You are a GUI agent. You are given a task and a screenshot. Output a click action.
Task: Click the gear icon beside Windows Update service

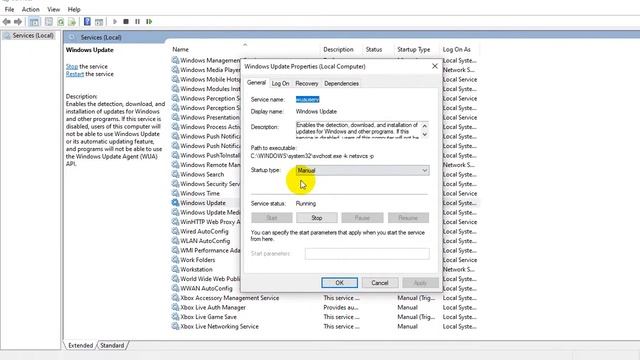click(x=175, y=202)
